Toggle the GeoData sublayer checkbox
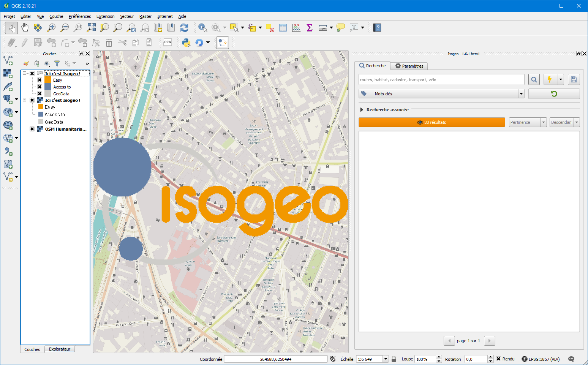 pyautogui.click(x=40, y=94)
